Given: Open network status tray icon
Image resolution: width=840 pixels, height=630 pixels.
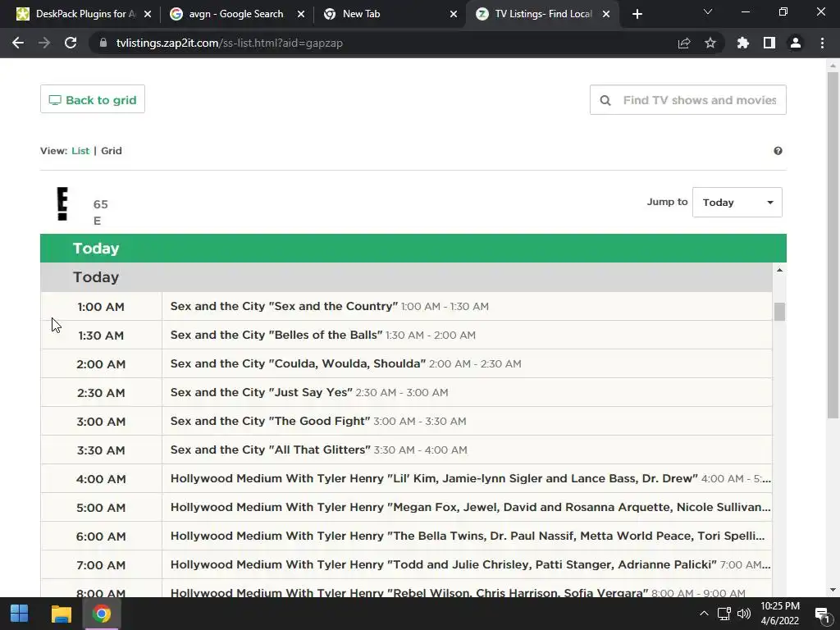Looking at the screenshot, I should (724, 614).
